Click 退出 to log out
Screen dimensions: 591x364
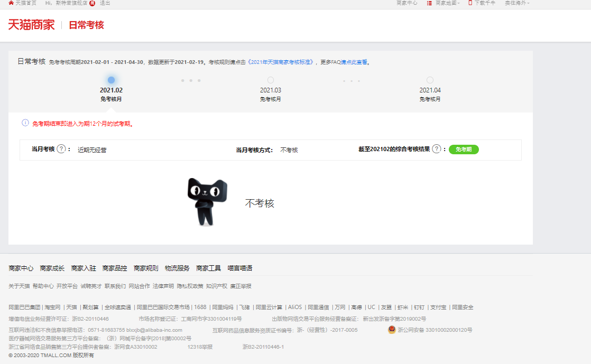click(x=105, y=3)
